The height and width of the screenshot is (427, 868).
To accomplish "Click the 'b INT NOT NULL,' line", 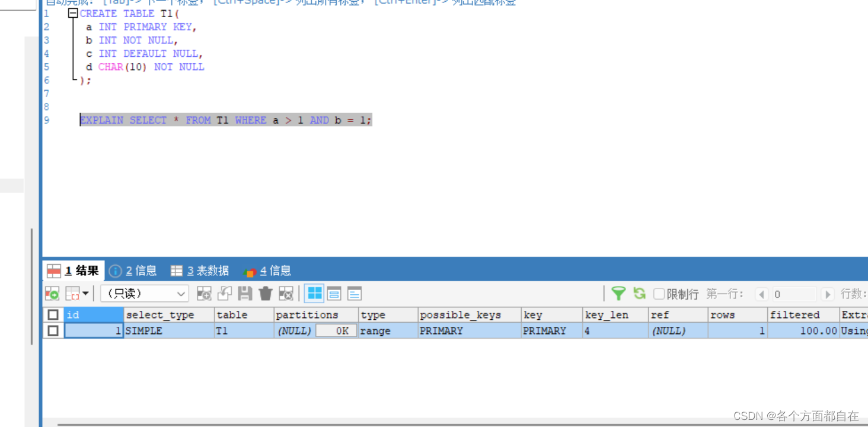I will (x=132, y=40).
